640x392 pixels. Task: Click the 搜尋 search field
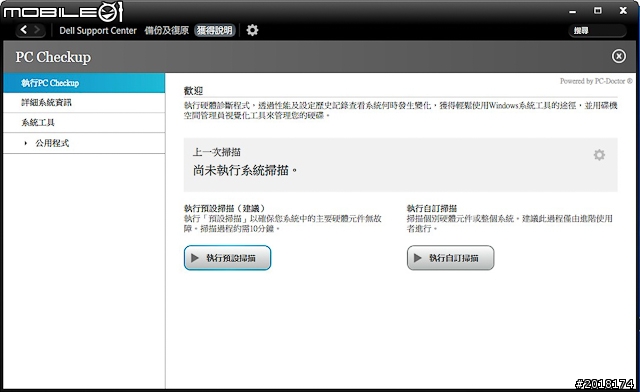tap(597, 31)
